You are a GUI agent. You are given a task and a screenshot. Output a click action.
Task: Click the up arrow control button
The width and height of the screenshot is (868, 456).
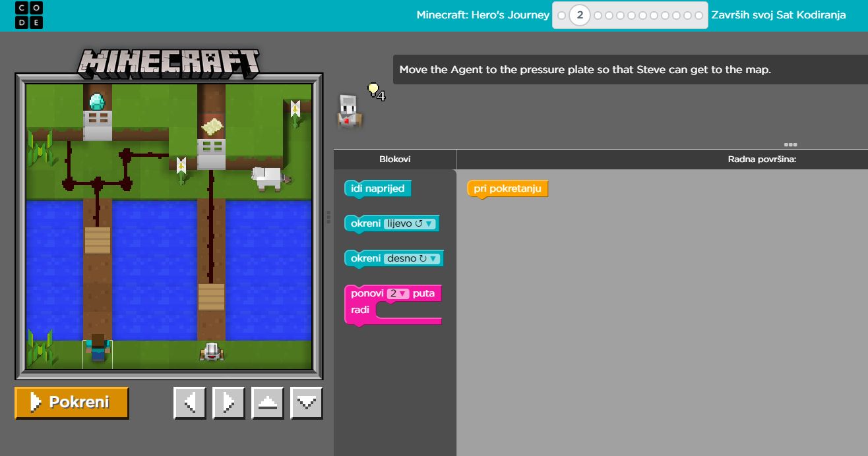tap(267, 403)
